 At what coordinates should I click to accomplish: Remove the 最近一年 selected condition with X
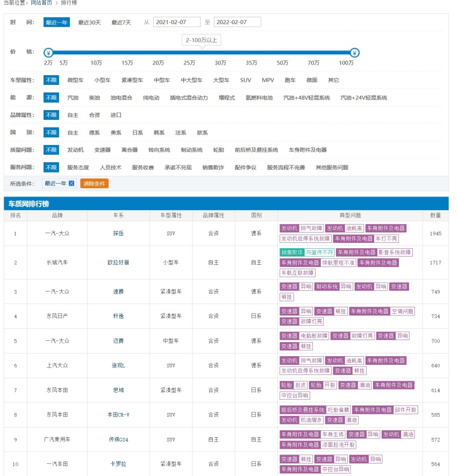71,183
